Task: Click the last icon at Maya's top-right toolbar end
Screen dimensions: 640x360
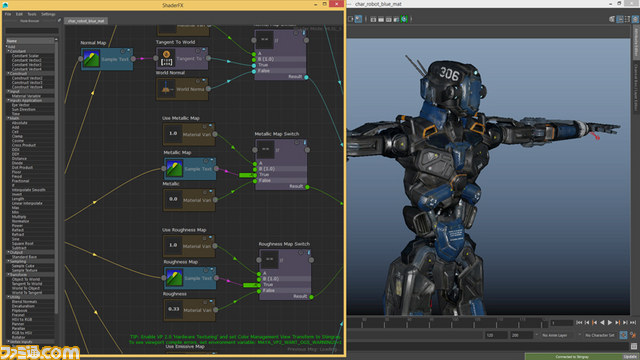Action: tap(635, 19)
